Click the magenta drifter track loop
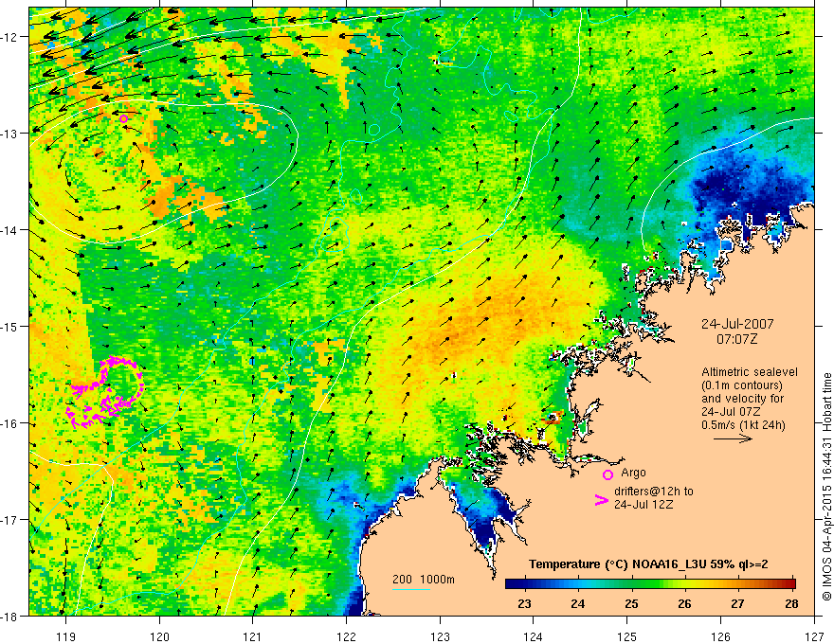Image resolution: width=834 pixels, height=644 pixels. coord(105,392)
